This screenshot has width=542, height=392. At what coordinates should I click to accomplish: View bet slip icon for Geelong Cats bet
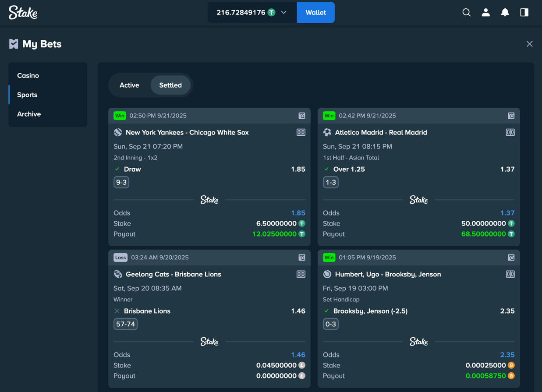302,258
